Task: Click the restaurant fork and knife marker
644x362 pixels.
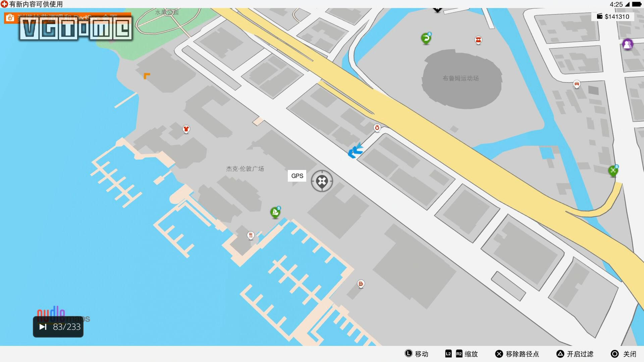Action: [251, 235]
